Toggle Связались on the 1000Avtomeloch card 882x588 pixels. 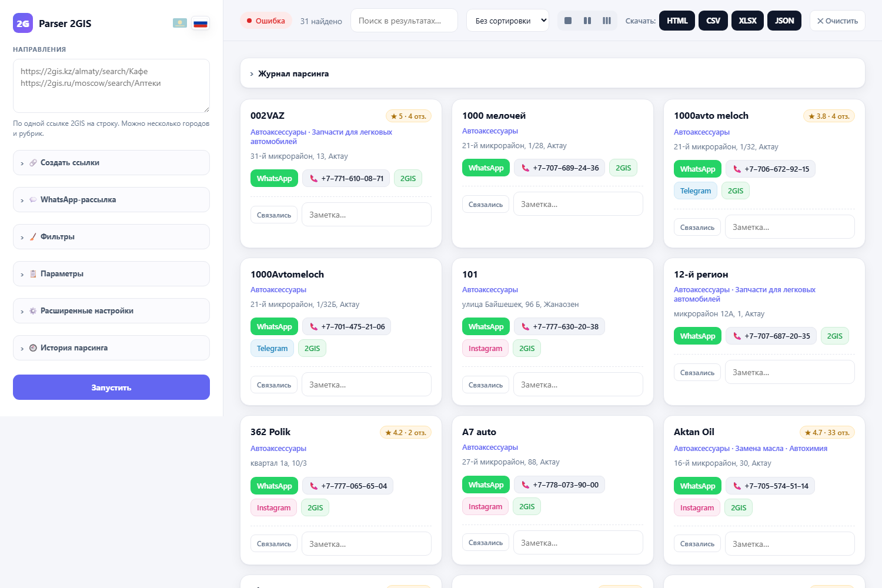pos(274,385)
